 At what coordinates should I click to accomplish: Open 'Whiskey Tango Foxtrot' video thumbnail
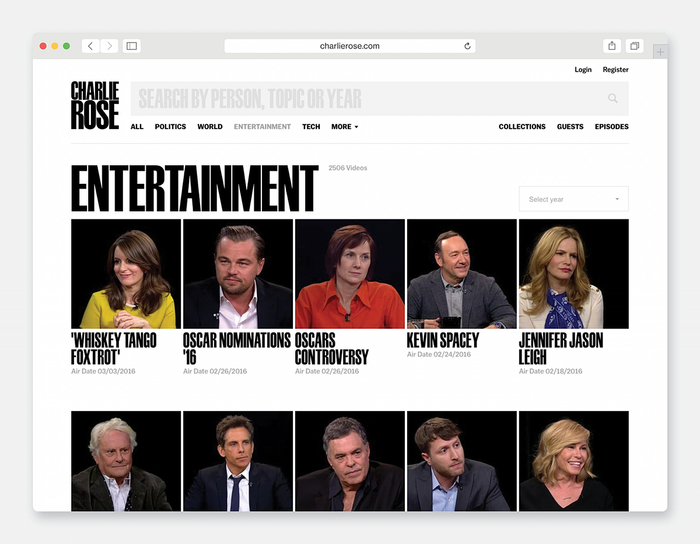[x=126, y=274]
